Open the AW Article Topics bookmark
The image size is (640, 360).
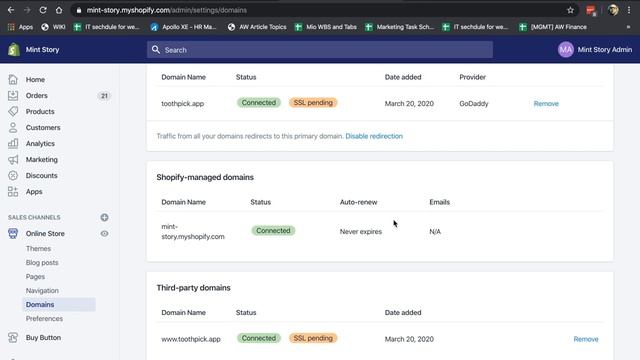pos(257,27)
